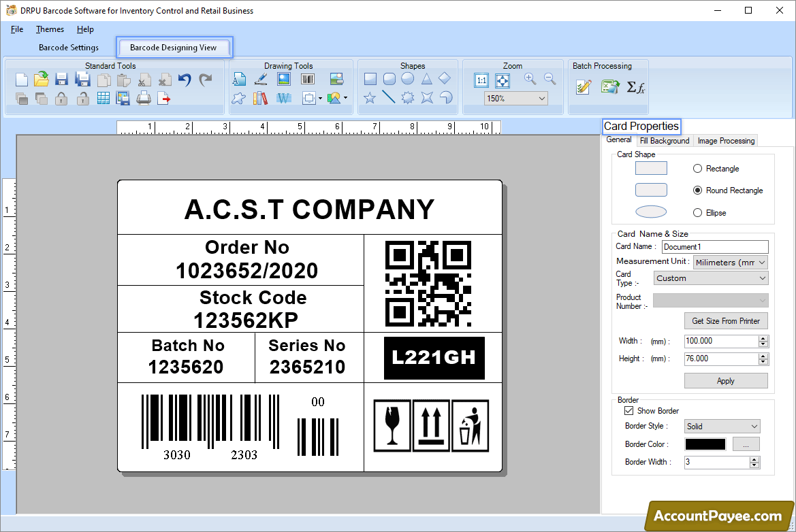The width and height of the screenshot is (796, 532).
Task: Click the Width value field 100.000
Action: (721, 341)
